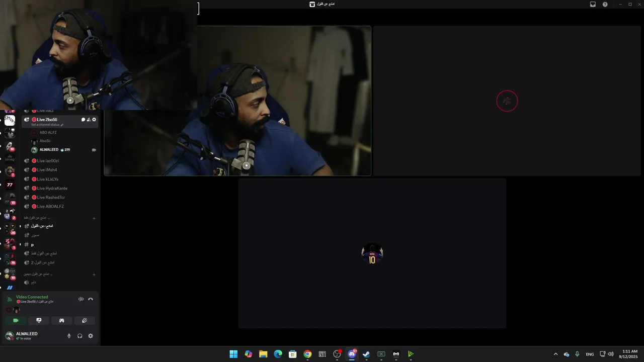Open the SHIFT server icon
Image resolution: width=644 pixels, height=362 pixels.
[x=10, y=120]
